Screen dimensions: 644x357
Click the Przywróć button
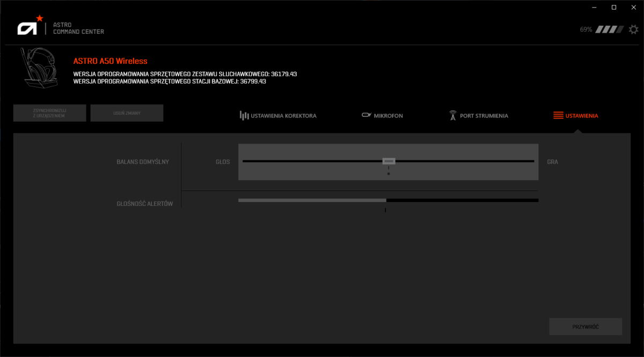585,326
